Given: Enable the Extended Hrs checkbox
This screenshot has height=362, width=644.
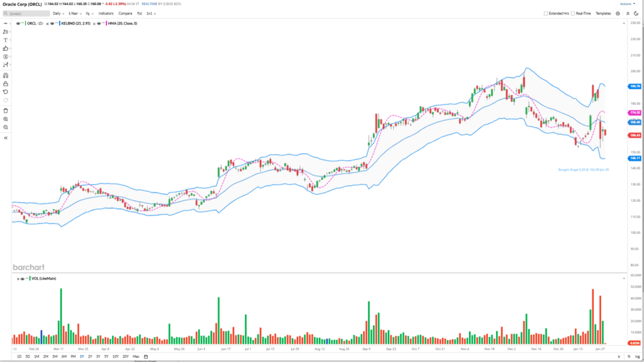Looking at the screenshot, I should [x=546, y=13].
